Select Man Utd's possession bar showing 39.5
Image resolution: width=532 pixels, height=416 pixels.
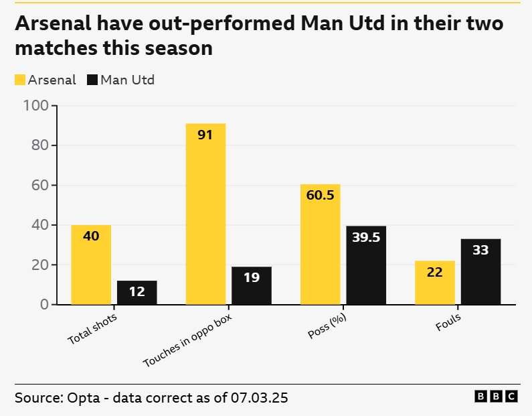(366, 265)
